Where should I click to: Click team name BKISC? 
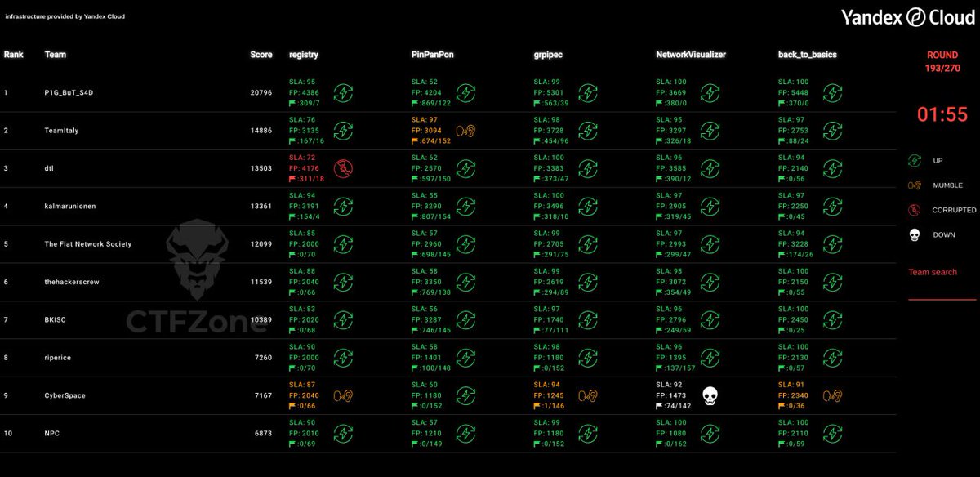point(56,319)
